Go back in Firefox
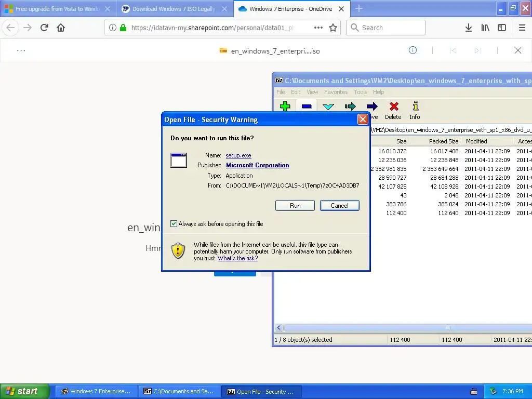 pyautogui.click(x=10, y=28)
